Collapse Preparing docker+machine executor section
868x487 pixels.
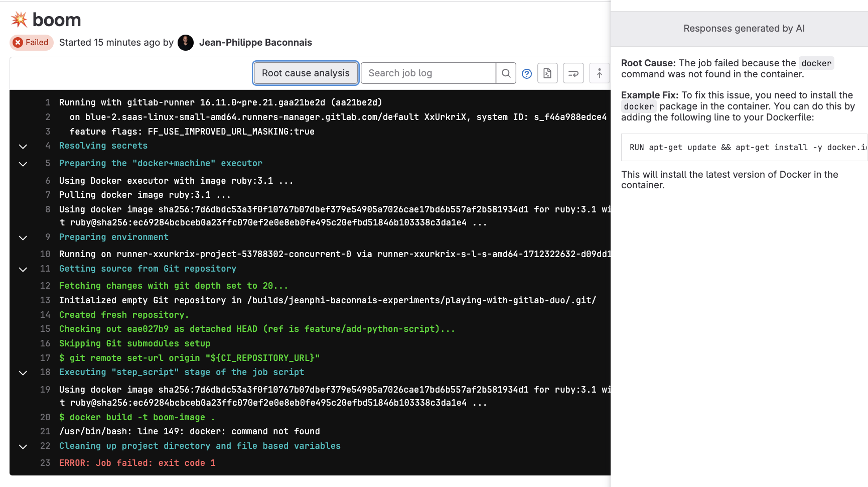tap(23, 164)
